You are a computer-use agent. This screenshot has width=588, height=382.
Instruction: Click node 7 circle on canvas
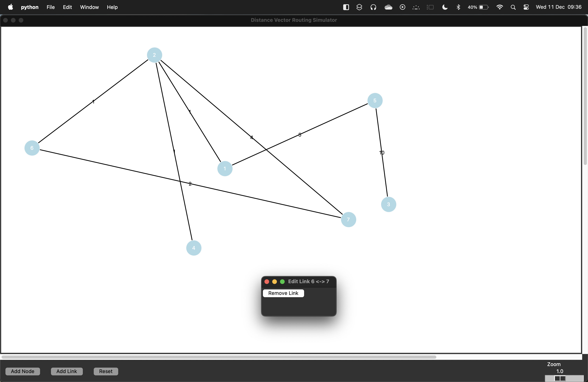348,219
